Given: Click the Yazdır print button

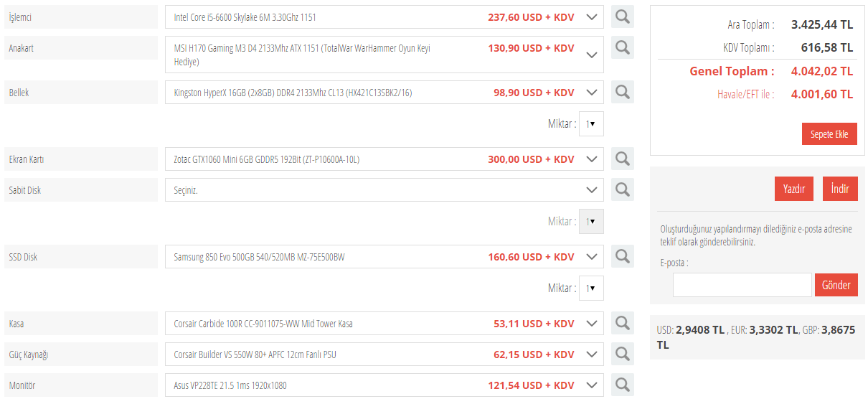Looking at the screenshot, I should coord(793,189).
